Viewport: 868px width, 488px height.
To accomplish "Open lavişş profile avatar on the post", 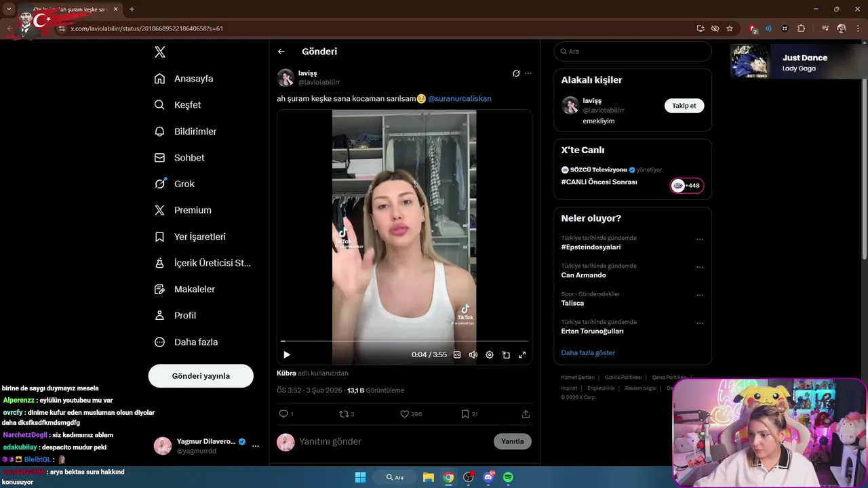I will point(285,77).
